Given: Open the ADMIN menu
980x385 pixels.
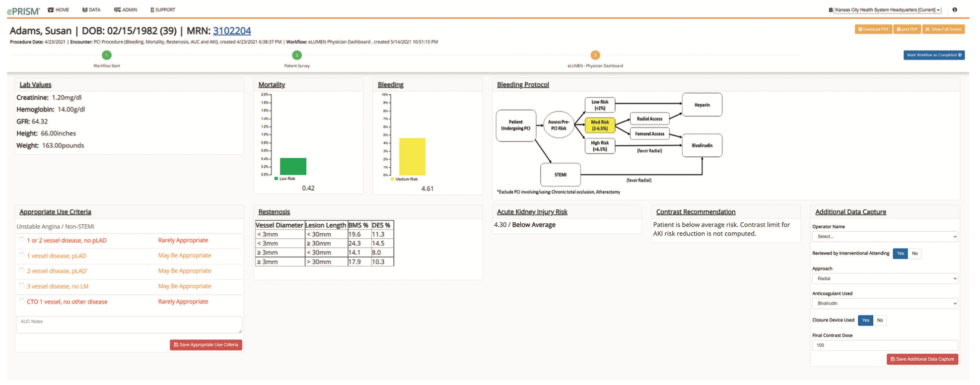Looking at the screenshot, I should click(126, 10).
